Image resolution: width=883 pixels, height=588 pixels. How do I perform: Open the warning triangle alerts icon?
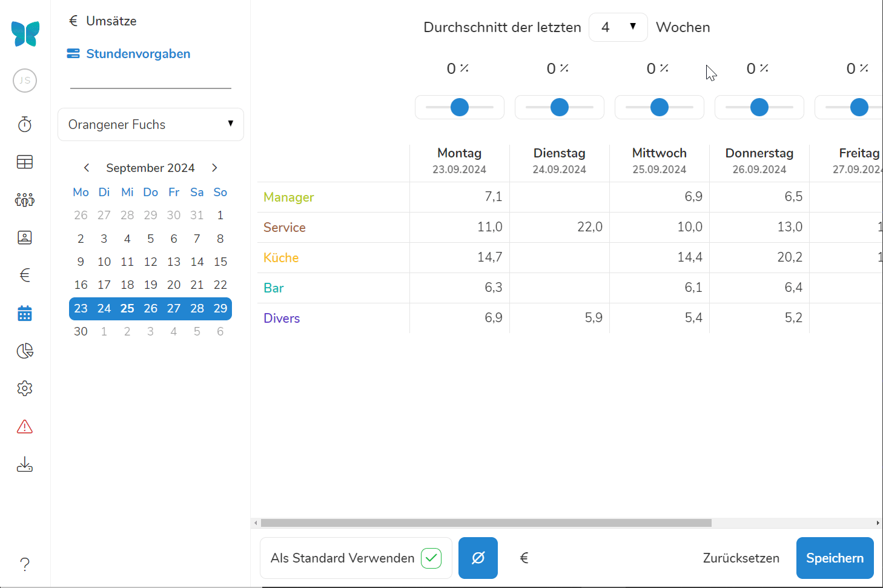tap(25, 427)
